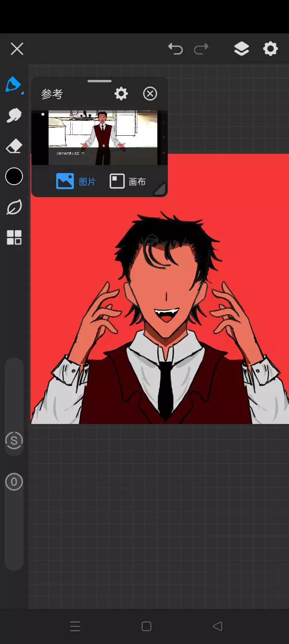Tap the 参考 panel title

52,94
